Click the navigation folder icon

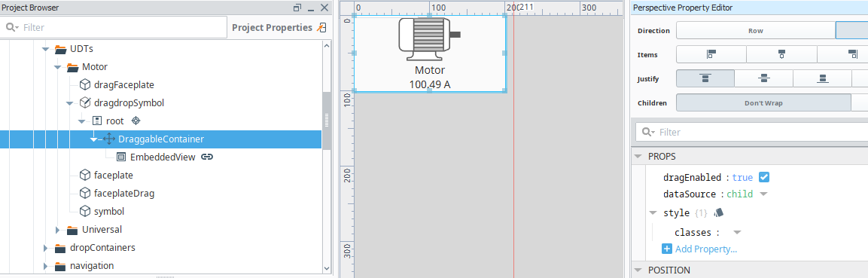[60, 266]
